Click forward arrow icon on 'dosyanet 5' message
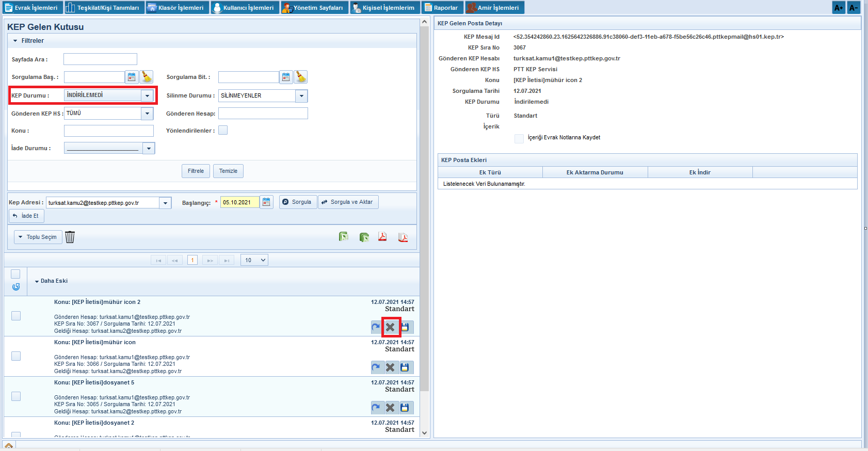The width and height of the screenshot is (868, 451). (x=376, y=408)
